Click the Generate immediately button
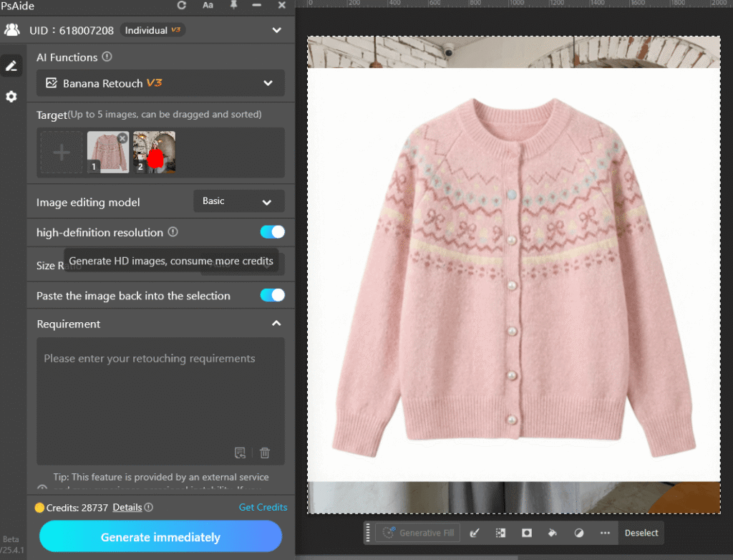 click(160, 537)
